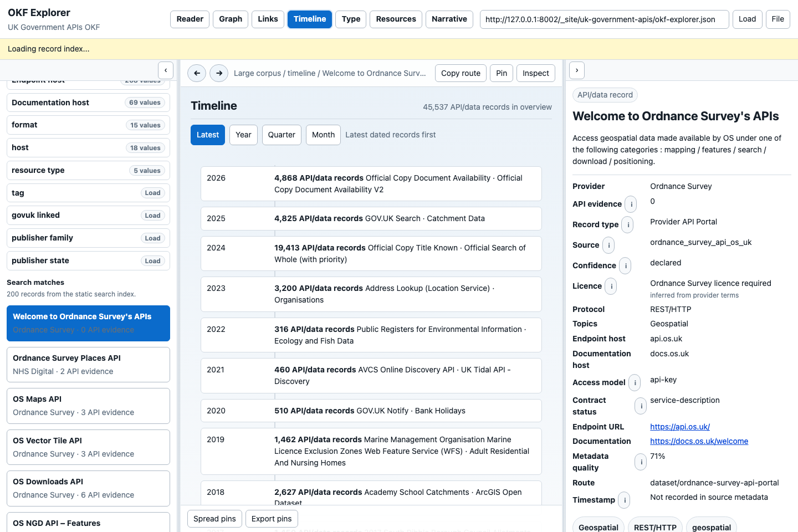The height and width of the screenshot is (532, 798).
Task: Group timeline by Month
Action: click(x=323, y=135)
